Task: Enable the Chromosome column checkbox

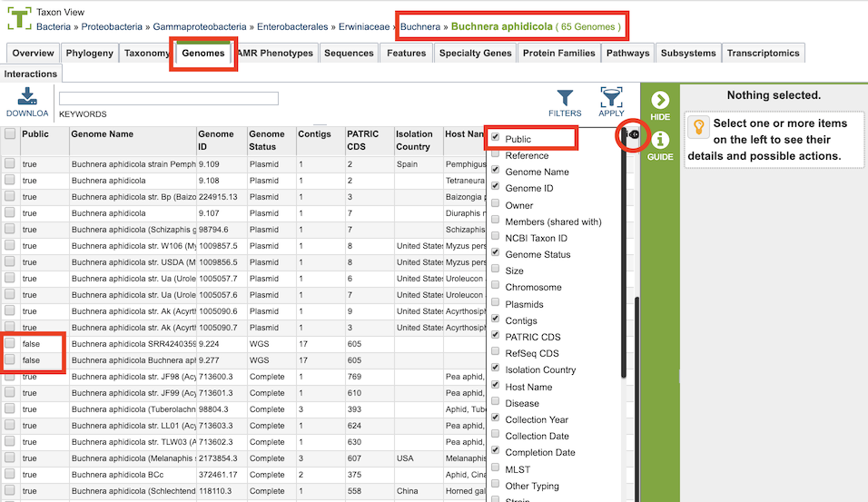Action: pos(496,285)
